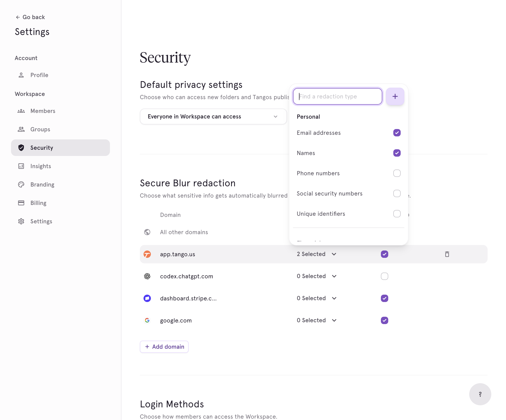Click the Tango logo icon for app.tango.us

[x=147, y=254]
